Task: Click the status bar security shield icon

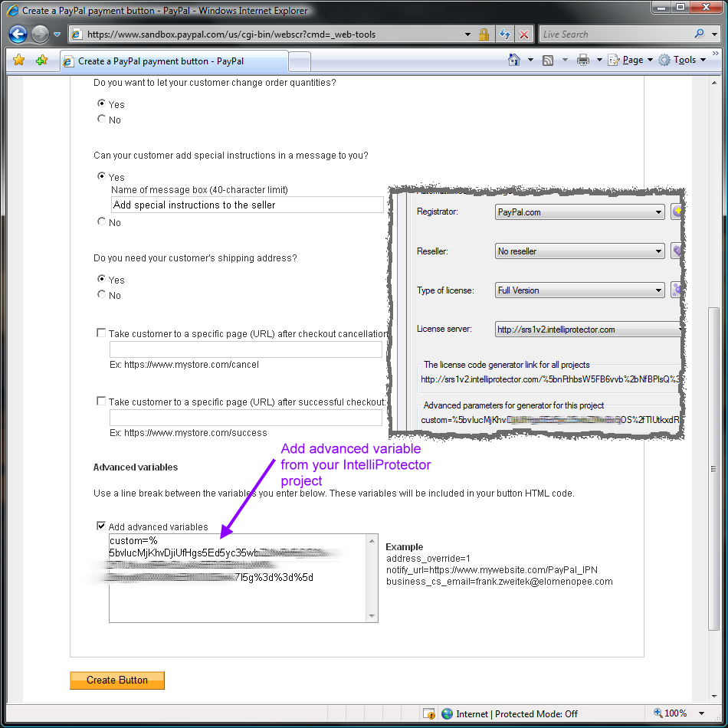Action: tap(428, 713)
